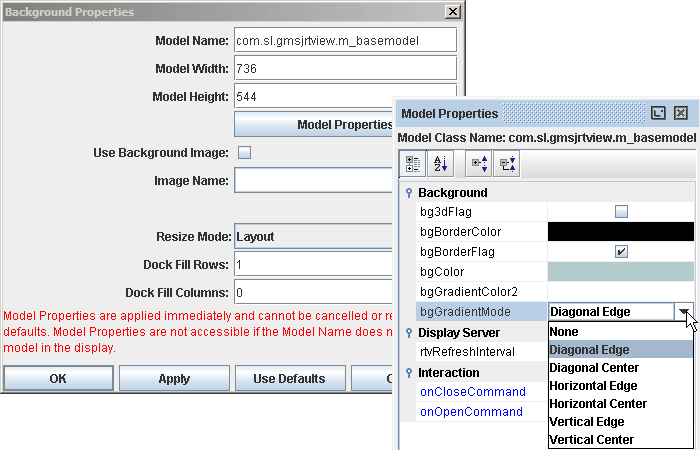Screen dimensions: 700x450
Task: Click the empty bgGradientColor2 value cell
Action: coord(621,292)
